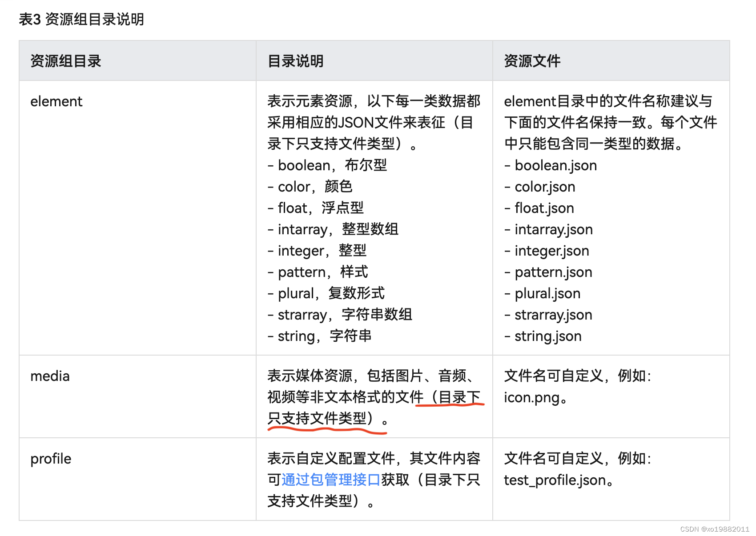756x536 pixels.
Task: Open the 通过包管理接口 hyperlink
Action: click(x=330, y=480)
